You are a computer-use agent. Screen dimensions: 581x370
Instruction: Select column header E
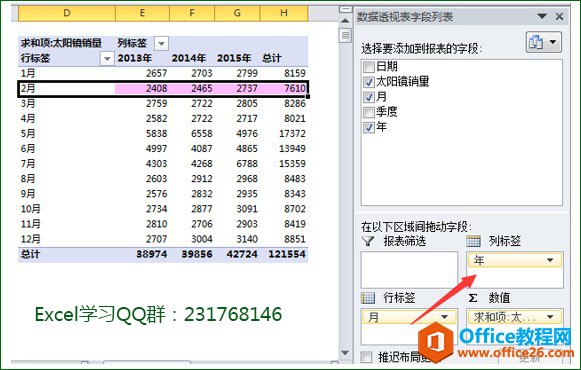tap(142, 13)
